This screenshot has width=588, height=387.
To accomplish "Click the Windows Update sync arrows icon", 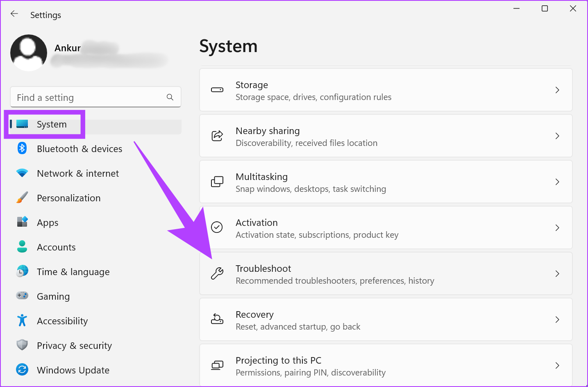I will tap(22, 369).
